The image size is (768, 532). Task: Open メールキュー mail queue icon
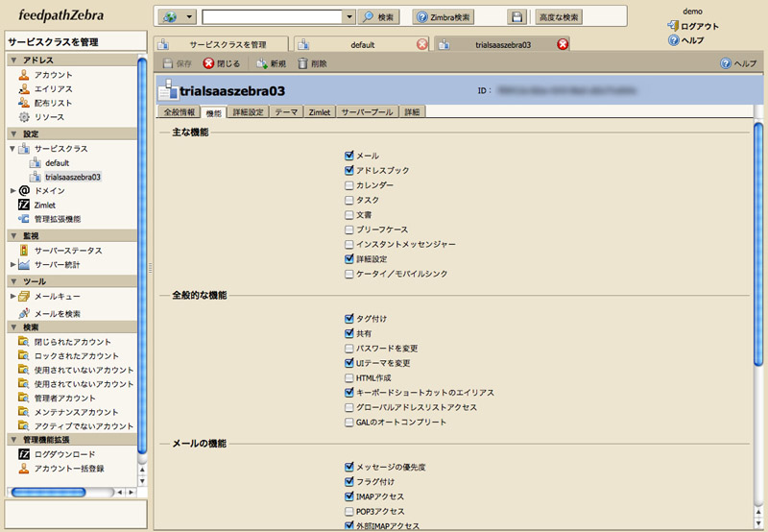(24, 297)
